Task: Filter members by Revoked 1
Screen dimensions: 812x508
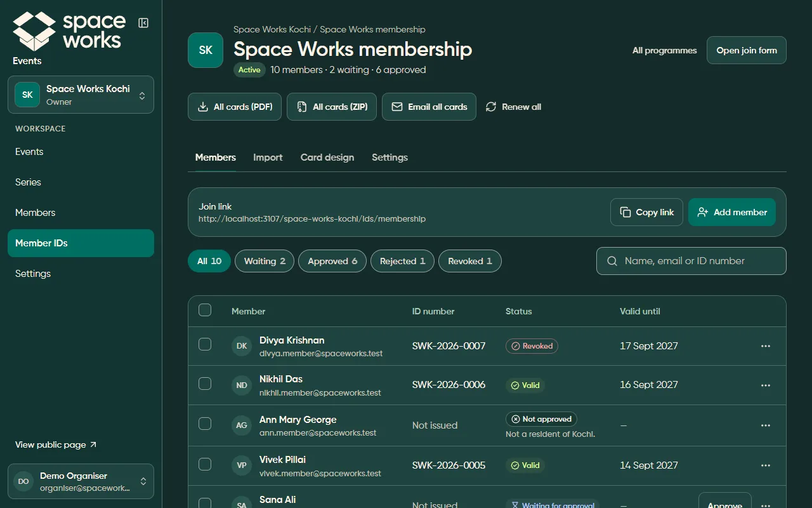Action: pyautogui.click(x=470, y=261)
